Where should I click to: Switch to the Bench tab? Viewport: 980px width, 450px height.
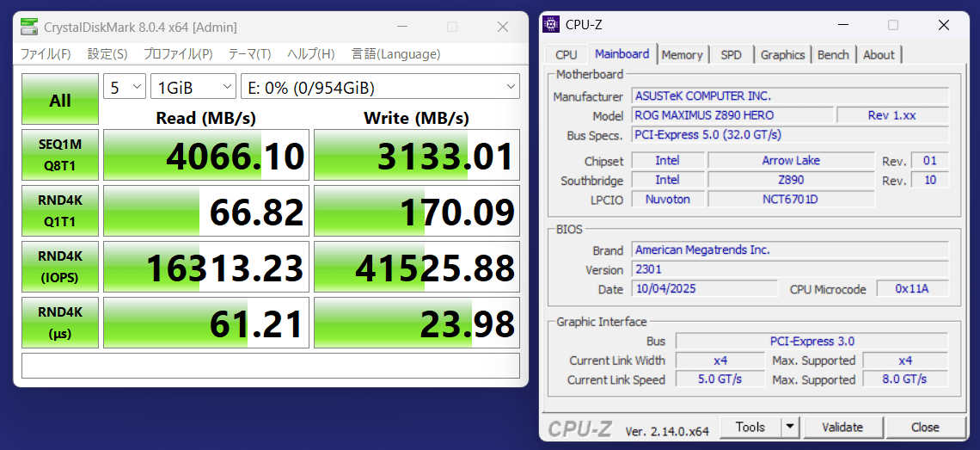(x=833, y=55)
